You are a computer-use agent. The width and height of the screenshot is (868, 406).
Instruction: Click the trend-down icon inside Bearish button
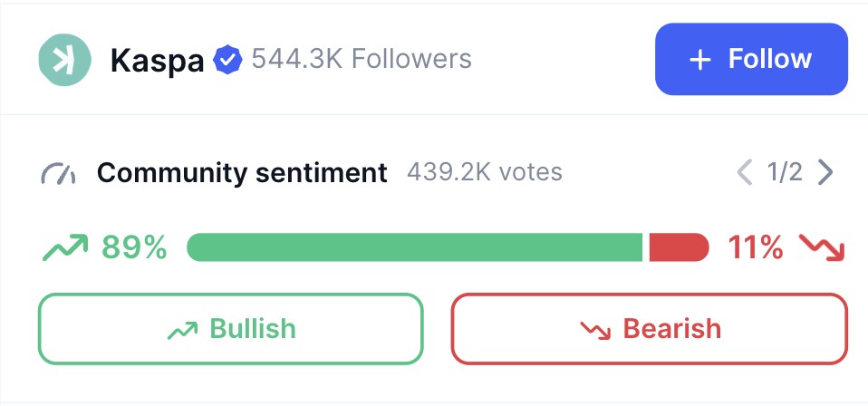click(596, 329)
